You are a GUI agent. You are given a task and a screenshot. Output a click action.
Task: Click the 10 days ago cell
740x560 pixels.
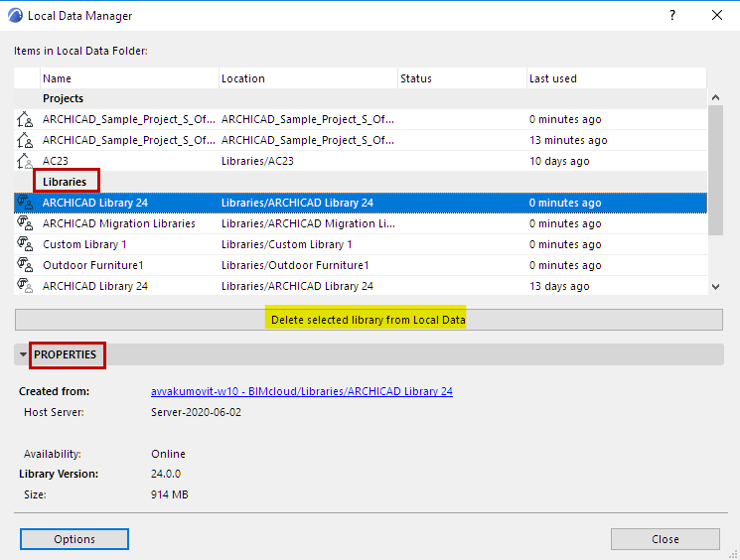pos(559,161)
